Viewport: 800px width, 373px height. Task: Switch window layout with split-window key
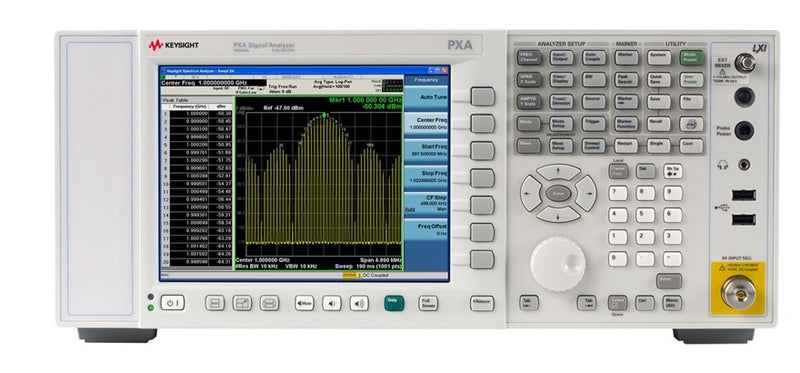[x=215, y=303]
